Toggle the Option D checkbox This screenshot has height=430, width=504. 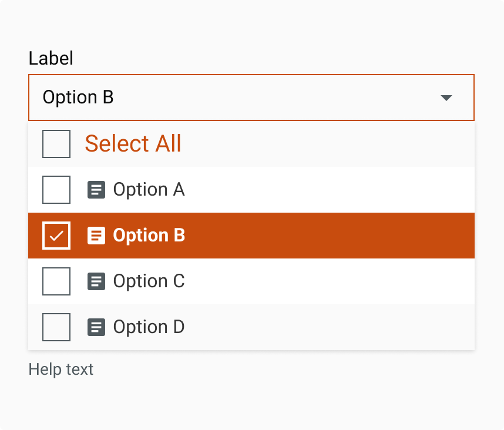click(x=56, y=327)
